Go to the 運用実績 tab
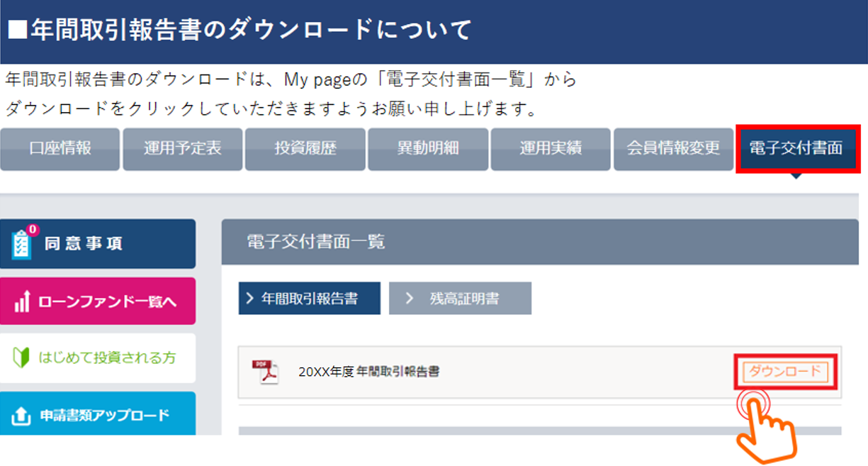 551,149
